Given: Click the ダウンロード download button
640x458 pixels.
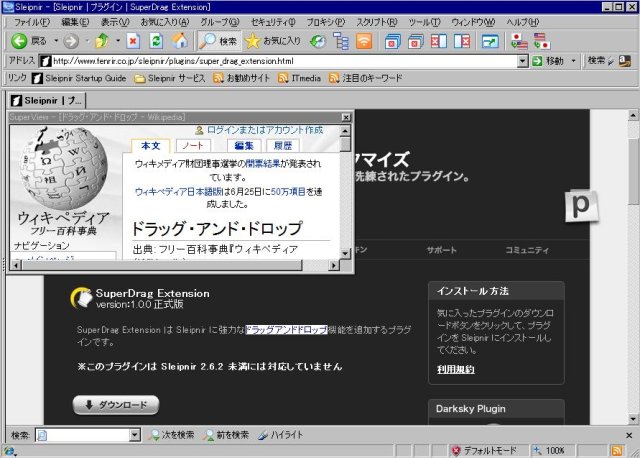Looking at the screenshot, I should (x=116, y=405).
